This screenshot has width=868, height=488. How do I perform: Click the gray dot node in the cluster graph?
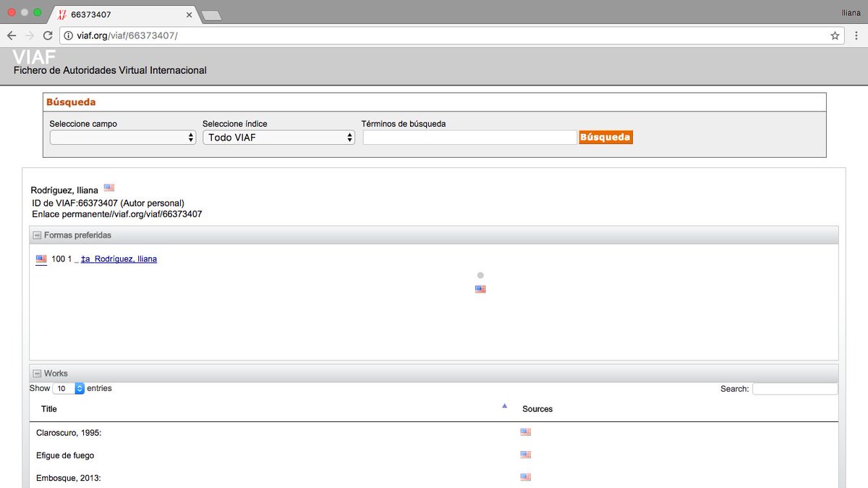(480, 275)
